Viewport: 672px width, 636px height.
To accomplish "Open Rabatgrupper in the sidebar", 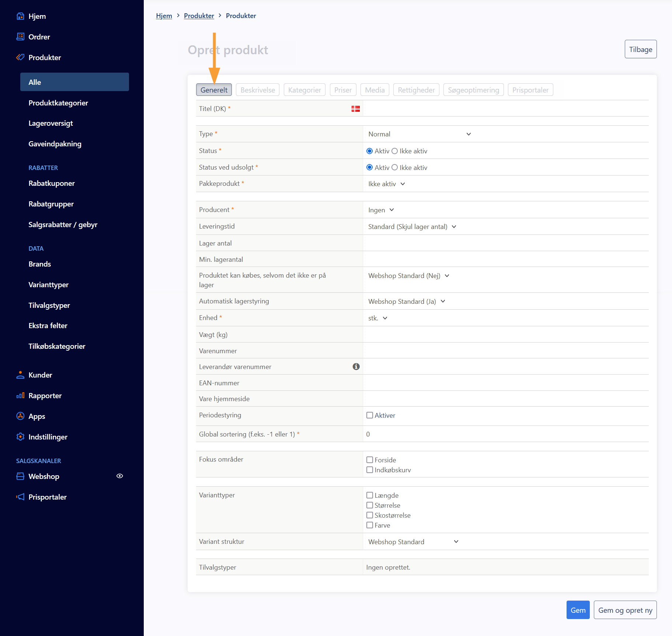I will pos(51,204).
